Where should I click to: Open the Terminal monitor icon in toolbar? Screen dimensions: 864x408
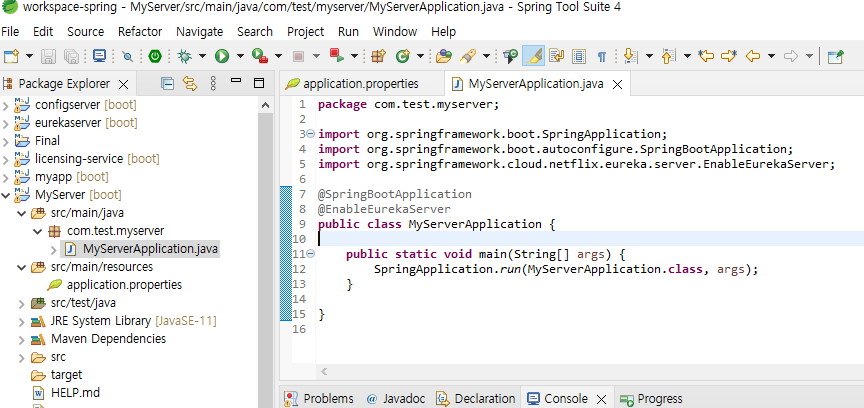click(99, 56)
